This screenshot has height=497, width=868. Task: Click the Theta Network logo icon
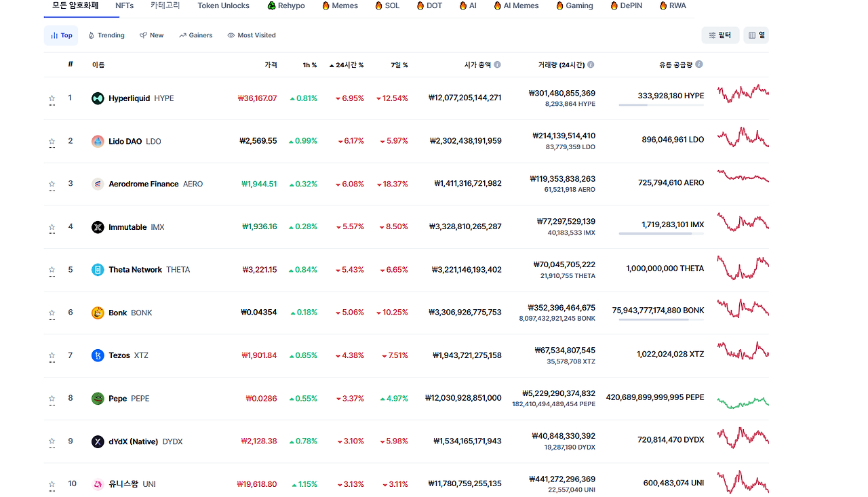[98, 270]
